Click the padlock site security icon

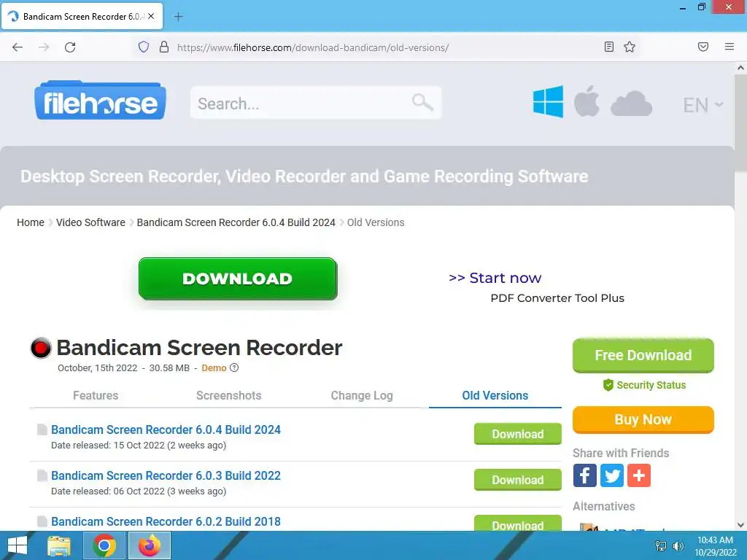[164, 47]
